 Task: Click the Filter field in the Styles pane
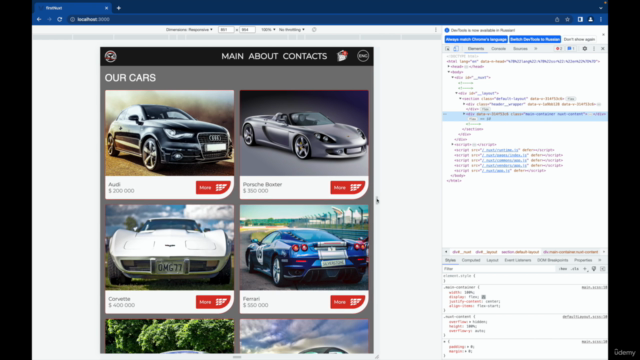click(x=500, y=269)
